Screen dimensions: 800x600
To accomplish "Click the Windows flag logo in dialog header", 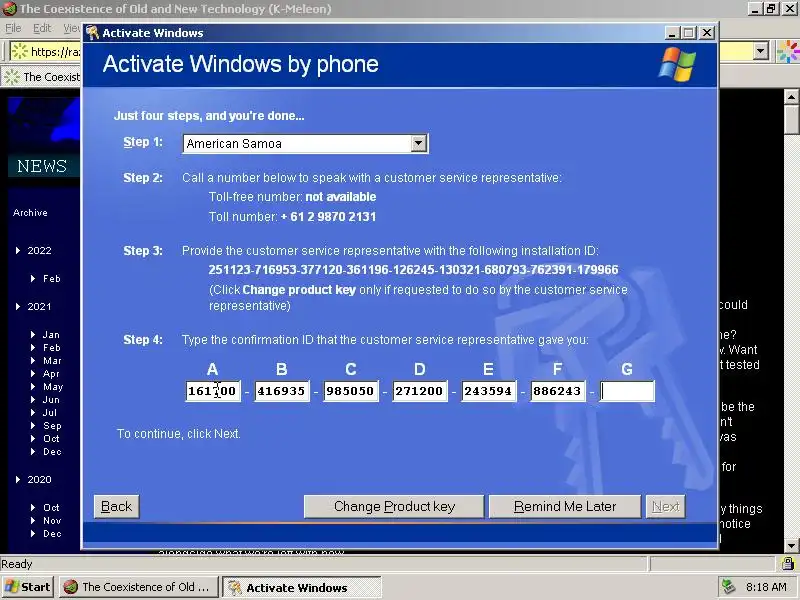I will (x=677, y=64).
